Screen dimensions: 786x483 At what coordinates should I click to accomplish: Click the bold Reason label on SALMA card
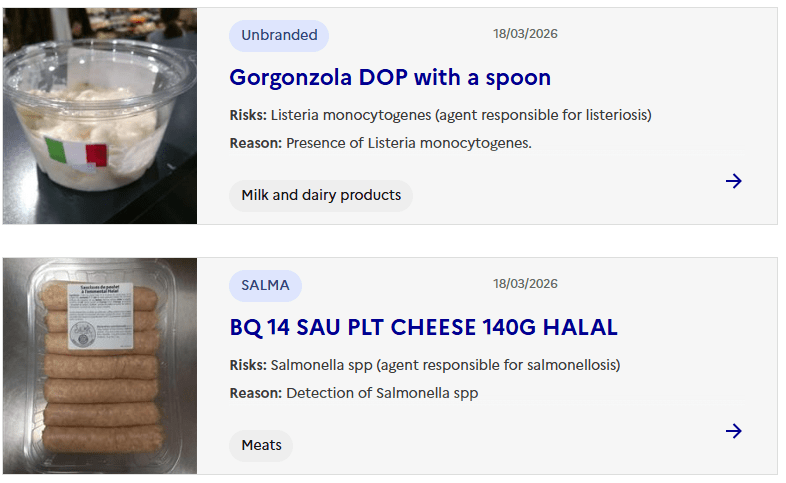coord(256,393)
